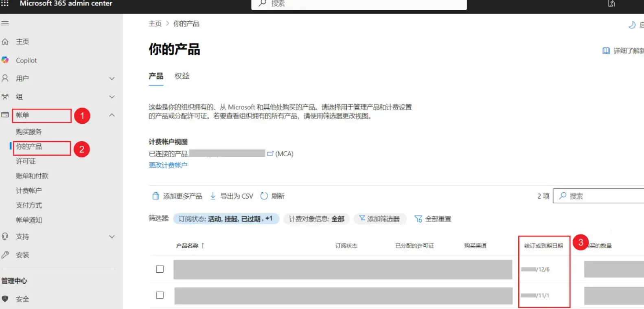Click 添加更多产品 shopping bag button
This screenshot has height=309, width=644.
tap(177, 196)
